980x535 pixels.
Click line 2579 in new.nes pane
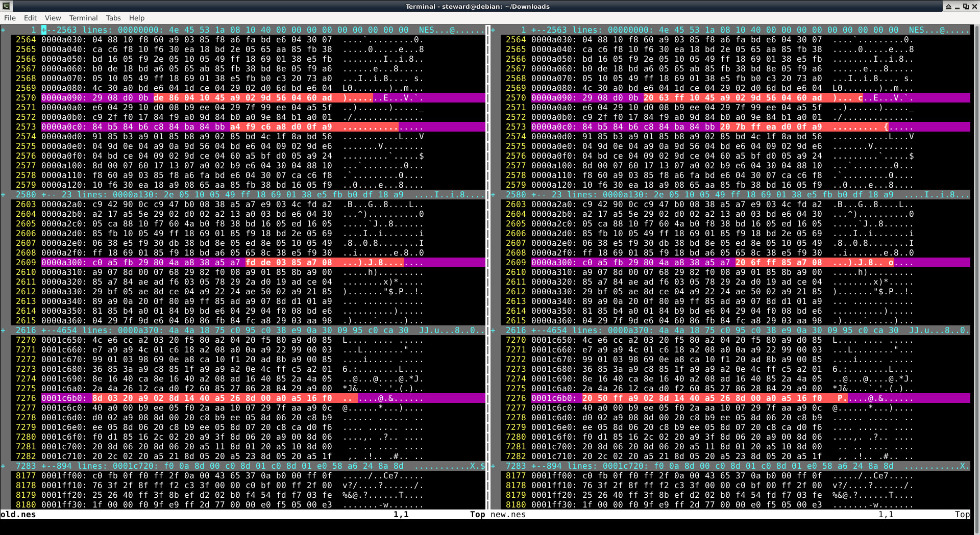coord(730,185)
